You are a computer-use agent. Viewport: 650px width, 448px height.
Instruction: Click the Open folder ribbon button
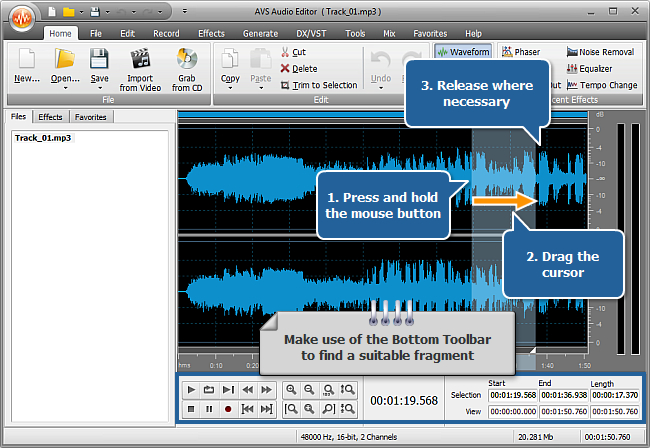tap(65, 63)
